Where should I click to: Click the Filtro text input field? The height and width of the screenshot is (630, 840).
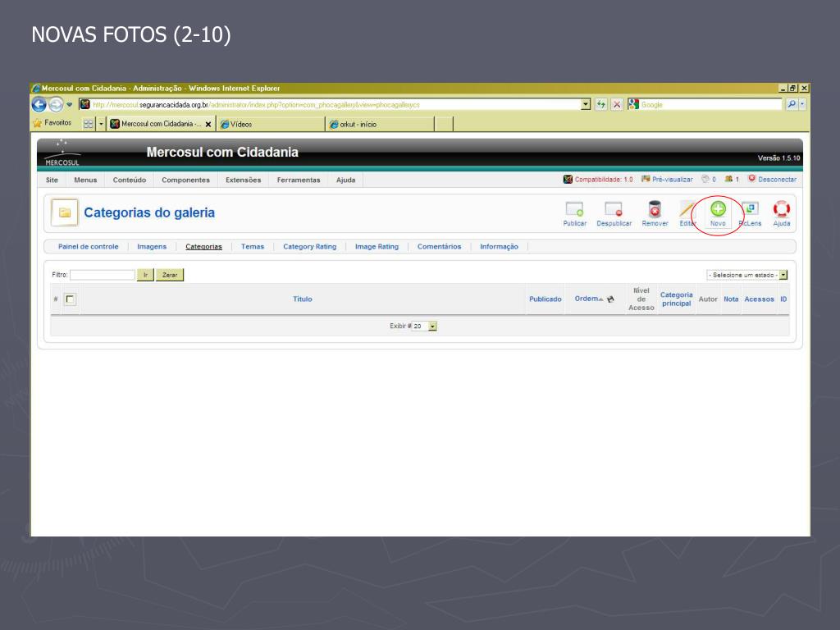(x=102, y=275)
